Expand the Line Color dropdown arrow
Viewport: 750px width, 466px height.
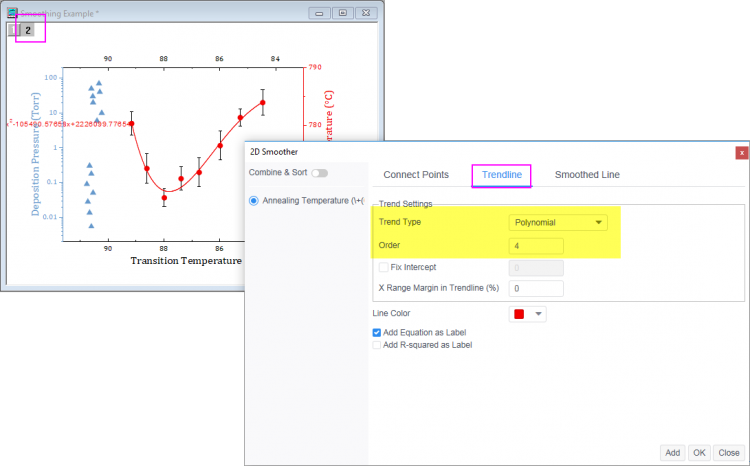click(539, 314)
